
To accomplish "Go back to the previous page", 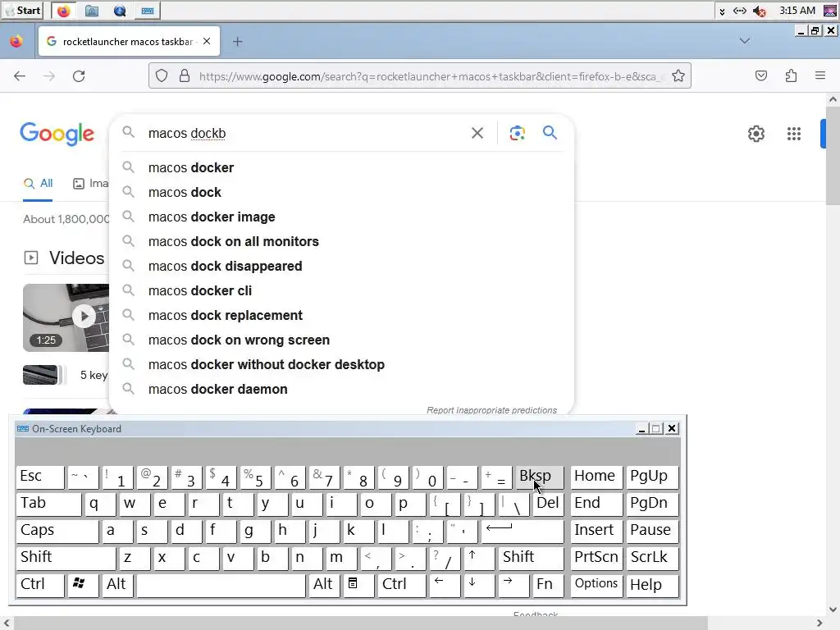I will 20,76.
